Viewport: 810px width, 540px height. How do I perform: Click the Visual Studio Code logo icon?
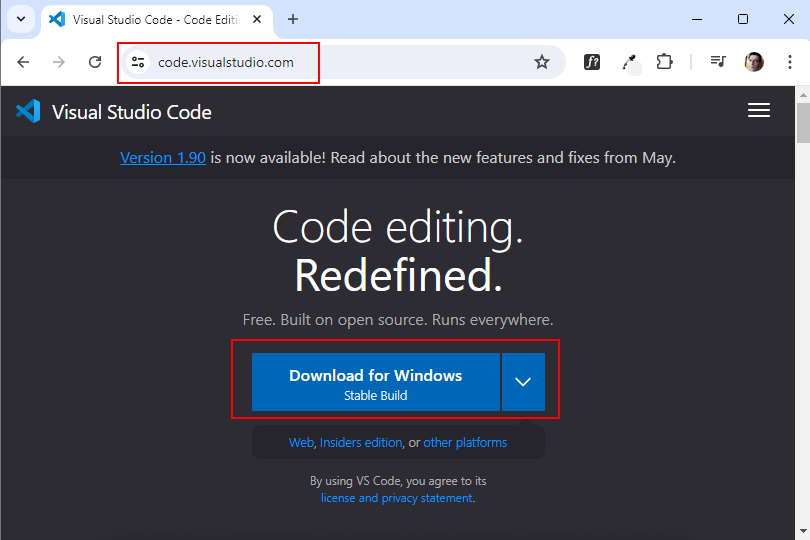pyautogui.click(x=28, y=111)
